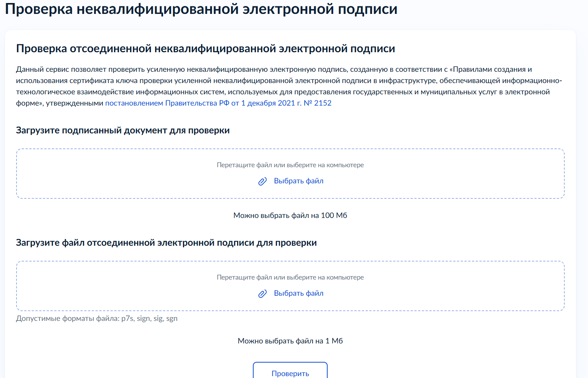The height and width of the screenshot is (378, 588).
Task: Click the '№ 2152' part of the resolution link
Action: [x=317, y=103]
